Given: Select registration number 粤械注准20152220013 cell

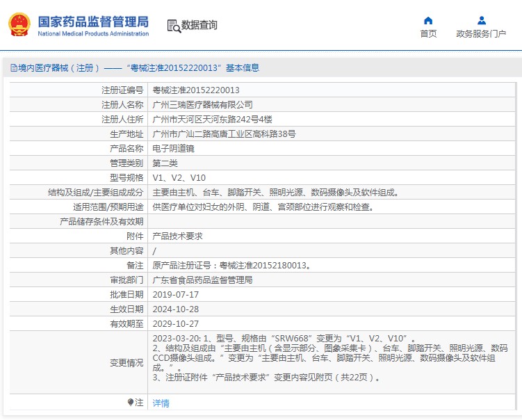Looking at the screenshot, I should (196, 90).
